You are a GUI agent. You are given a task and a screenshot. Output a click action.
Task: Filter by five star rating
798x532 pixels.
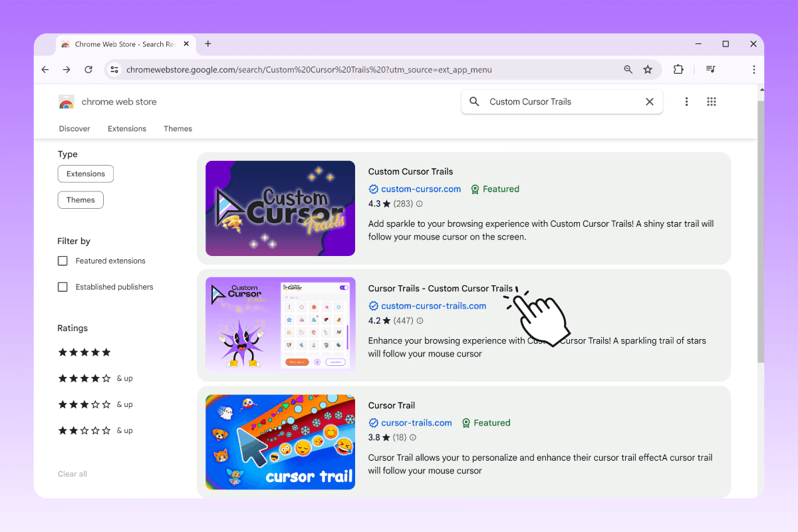coord(84,352)
